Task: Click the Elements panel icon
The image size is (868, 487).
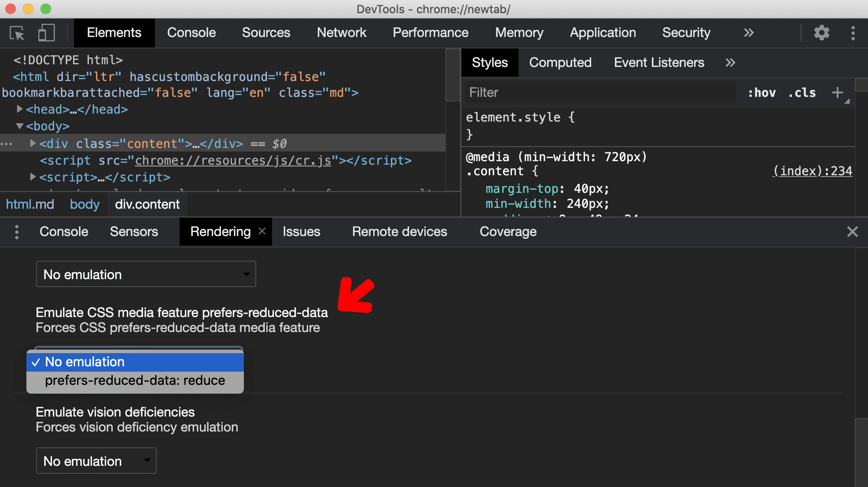Action: click(113, 32)
